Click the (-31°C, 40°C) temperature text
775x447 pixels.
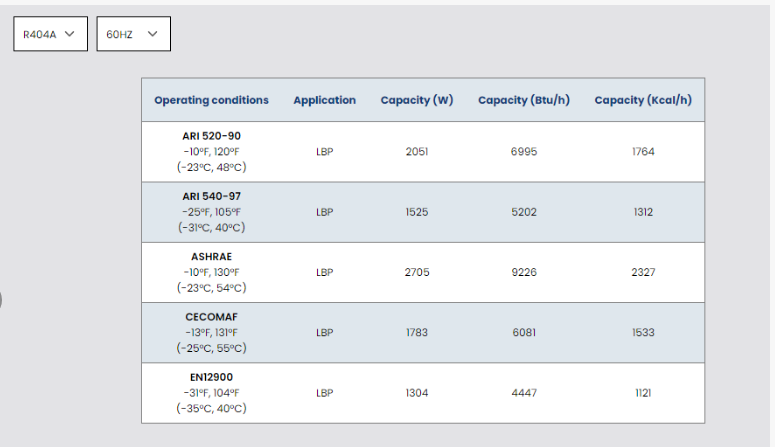click(212, 227)
